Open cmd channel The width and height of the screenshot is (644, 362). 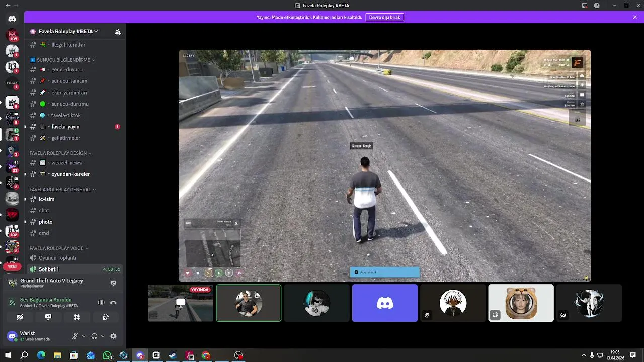[x=75, y=233]
